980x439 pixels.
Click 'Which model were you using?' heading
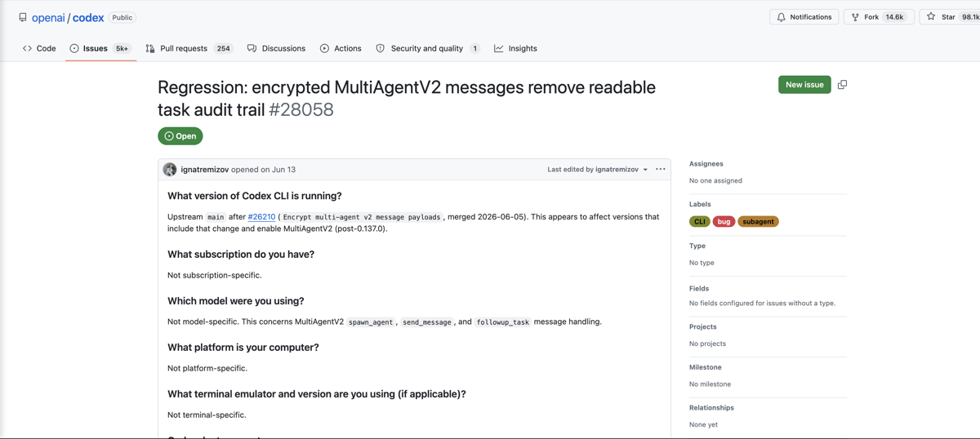(236, 301)
